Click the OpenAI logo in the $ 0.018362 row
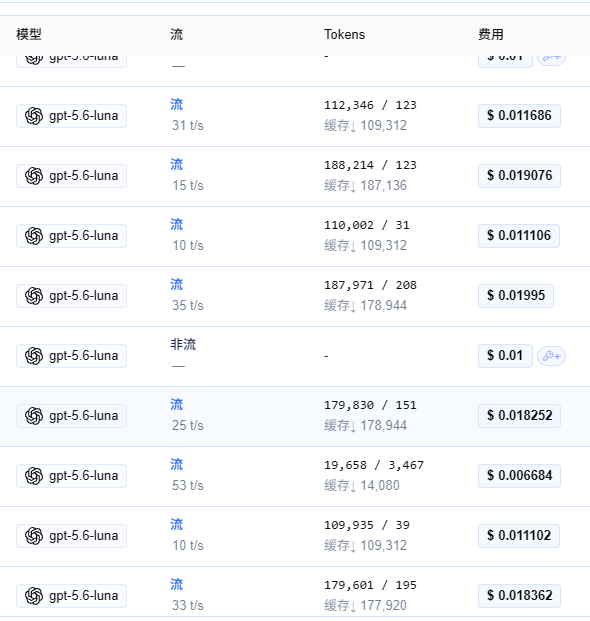 pyautogui.click(x=34, y=596)
